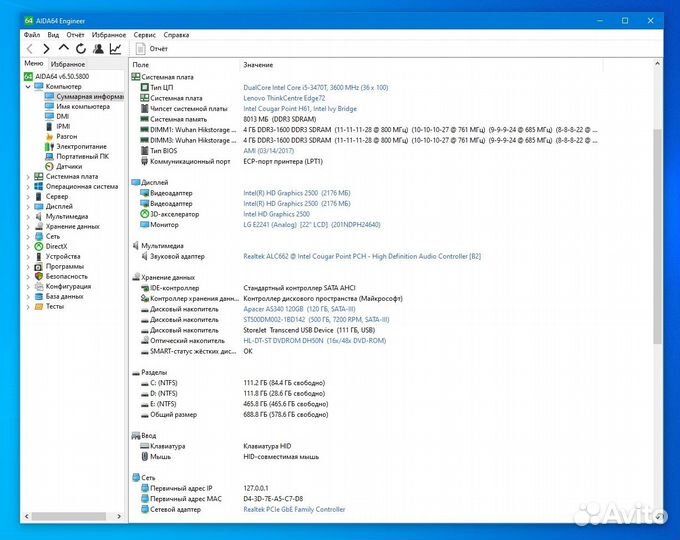Click the База данных icon
The image size is (680, 540).
[39, 296]
